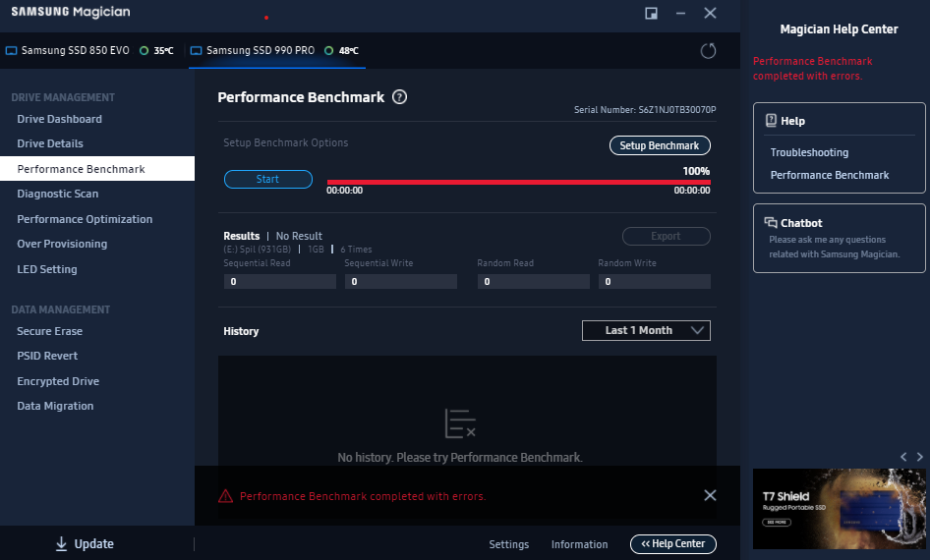Click the 990 PRO temperature status circle
This screenshot has width=930, height=560.
tap(328, 51)
